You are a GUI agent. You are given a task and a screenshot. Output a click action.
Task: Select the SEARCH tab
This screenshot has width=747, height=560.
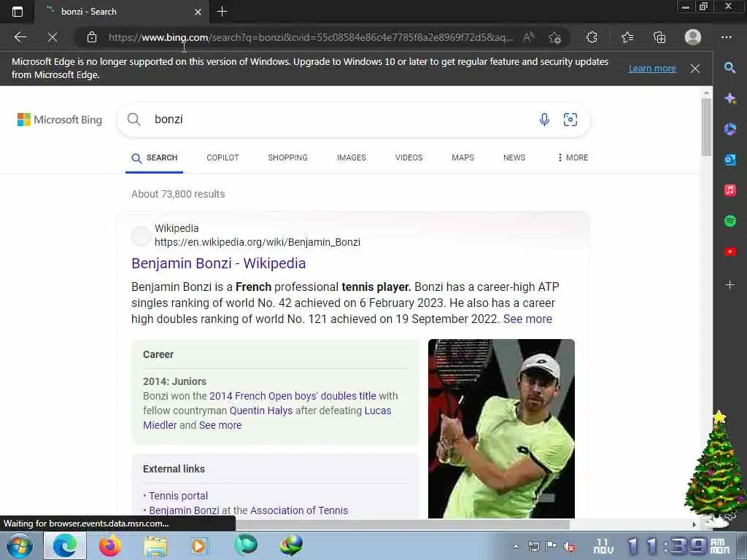155,157
